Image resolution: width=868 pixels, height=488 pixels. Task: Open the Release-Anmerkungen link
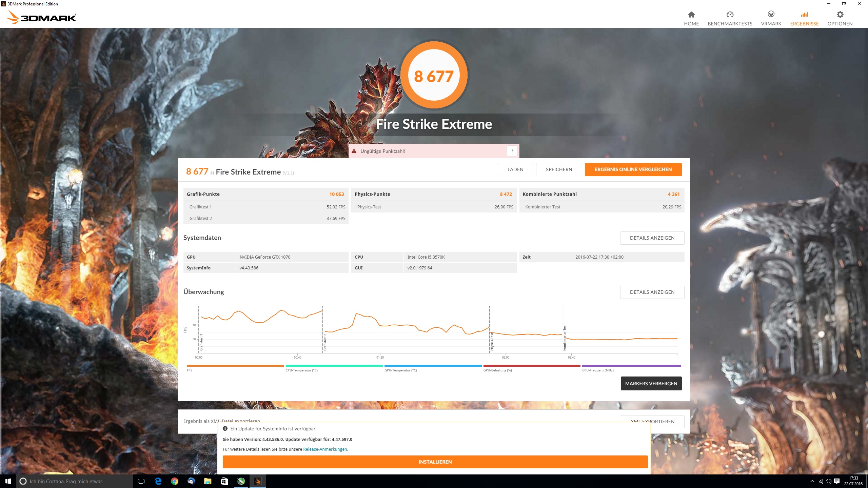[x=325, y=449]
